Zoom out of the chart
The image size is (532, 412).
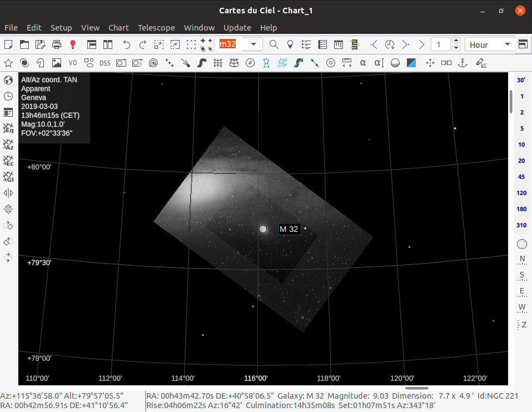(175, 44)
